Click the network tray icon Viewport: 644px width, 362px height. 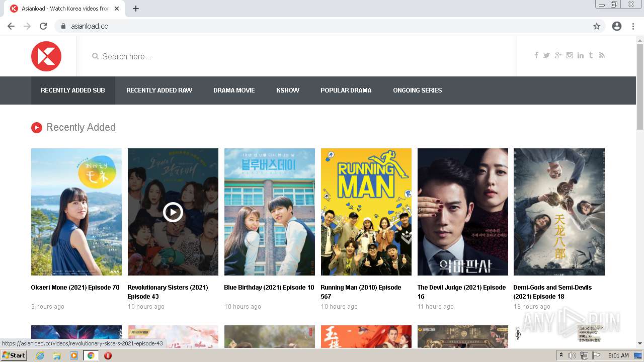coord(584,355)
